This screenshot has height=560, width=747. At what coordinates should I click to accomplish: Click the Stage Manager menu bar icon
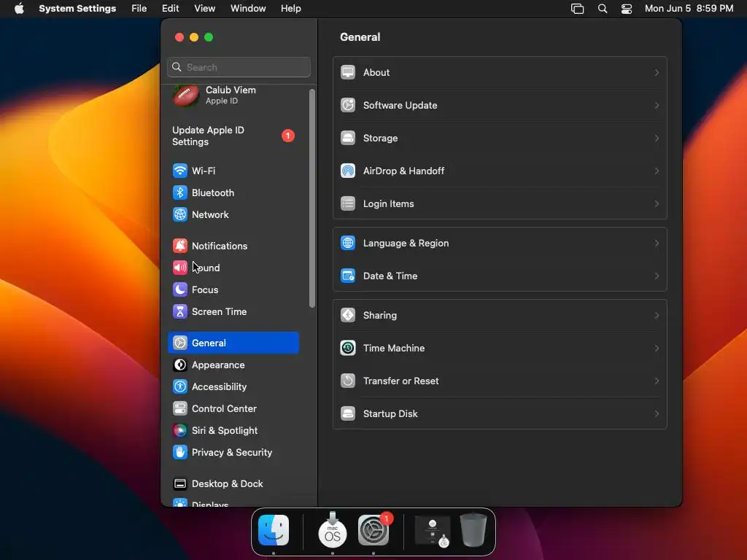click(578, 9)
